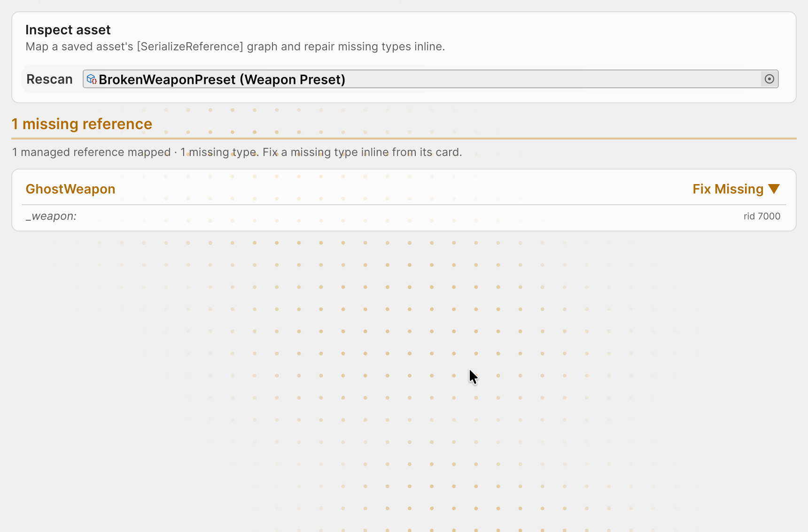The image size is (808, 532).
Task: Select the BrokenWeaponPreset asset field
Action: coord(430,79)
